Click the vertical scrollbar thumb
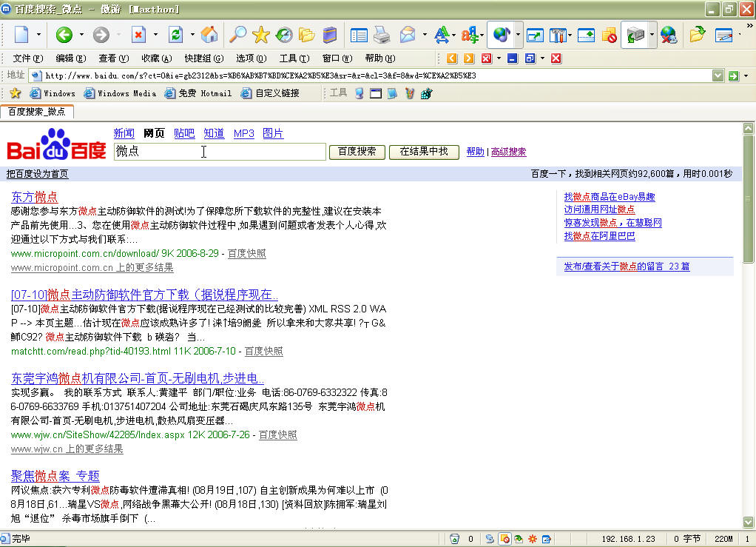The image size is (756, 547). click(749, 198)
